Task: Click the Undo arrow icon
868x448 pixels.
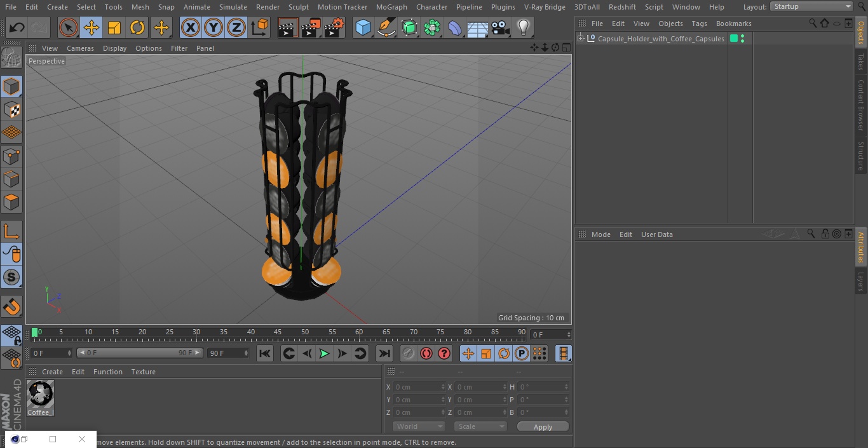Action: [17, 27]
